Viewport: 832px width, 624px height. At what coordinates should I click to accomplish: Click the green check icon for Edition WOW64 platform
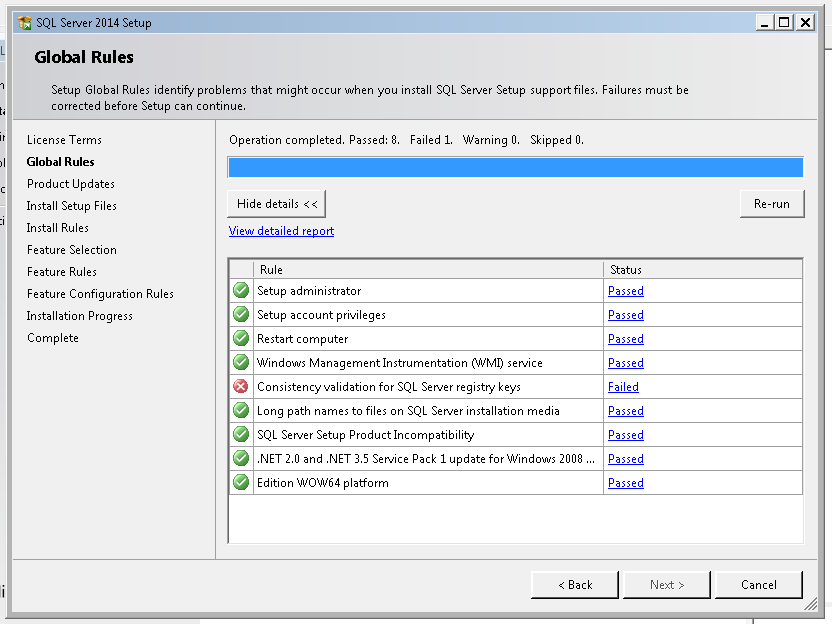click(241, 482)
